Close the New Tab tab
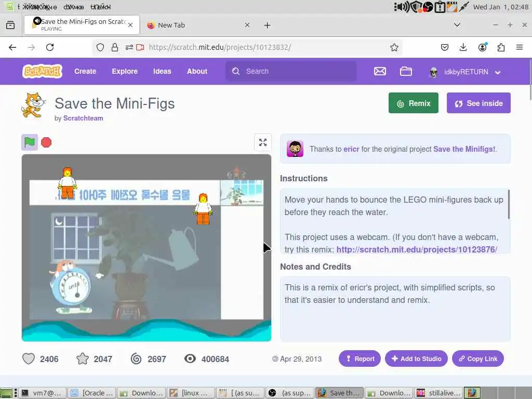 [247, 25]
